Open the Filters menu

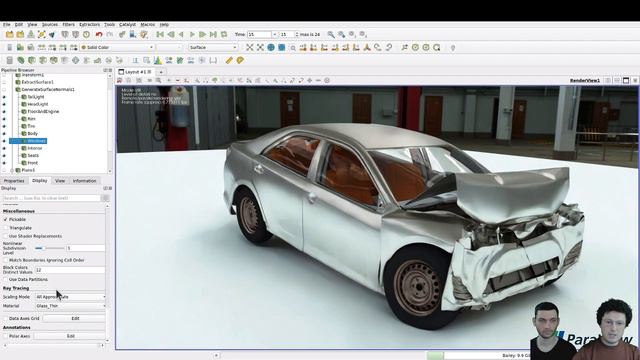(x=69, y=25)
